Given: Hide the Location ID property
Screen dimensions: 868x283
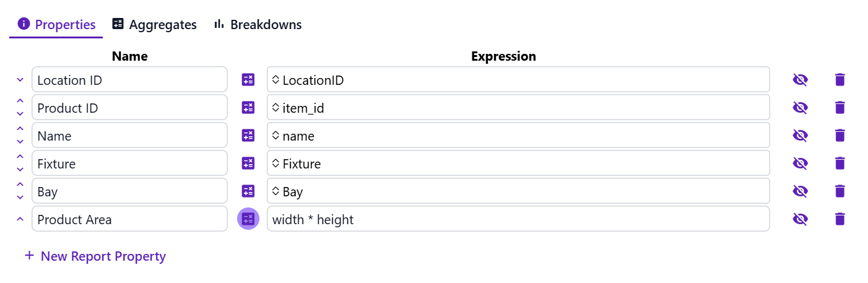Looking at the screenshot, I should point(801,80).
